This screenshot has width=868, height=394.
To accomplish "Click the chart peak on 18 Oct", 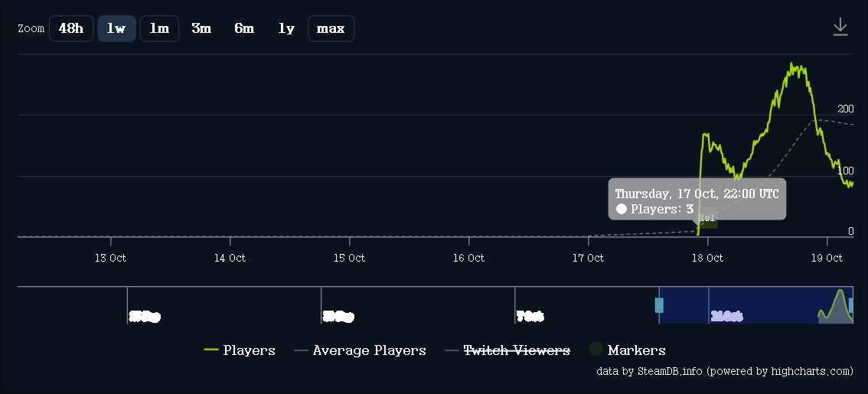I will coord(796,65).
